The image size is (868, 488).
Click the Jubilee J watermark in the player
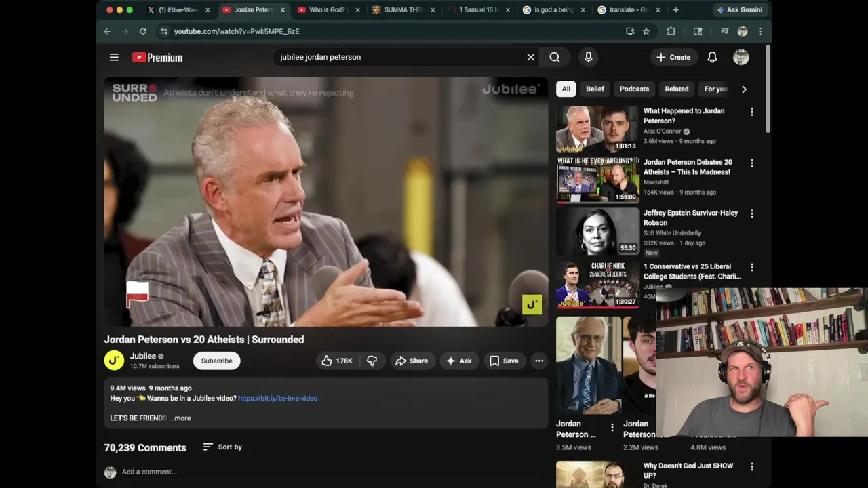pos(532,304)
